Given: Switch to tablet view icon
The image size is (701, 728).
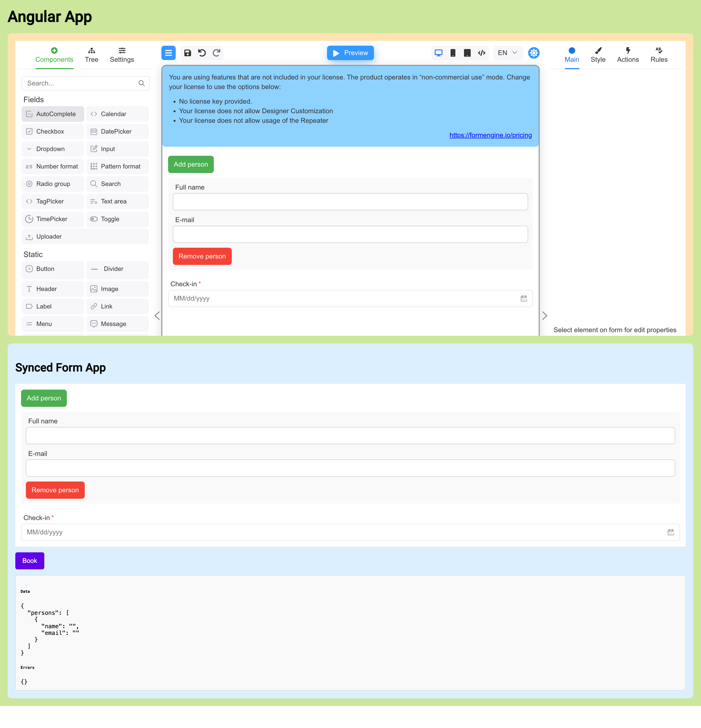Looking at the screenshot, I should (x=467, y=53).
